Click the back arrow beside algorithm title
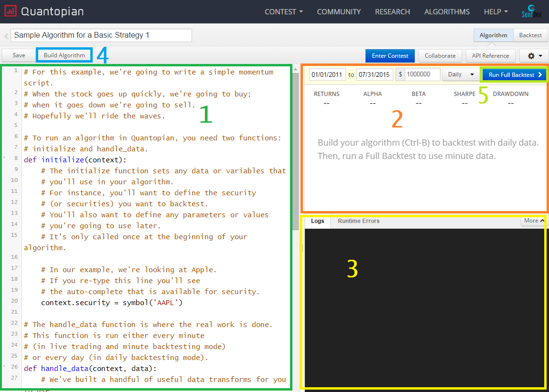Screen dimensions: 549x392 click(x=6, y=36)
